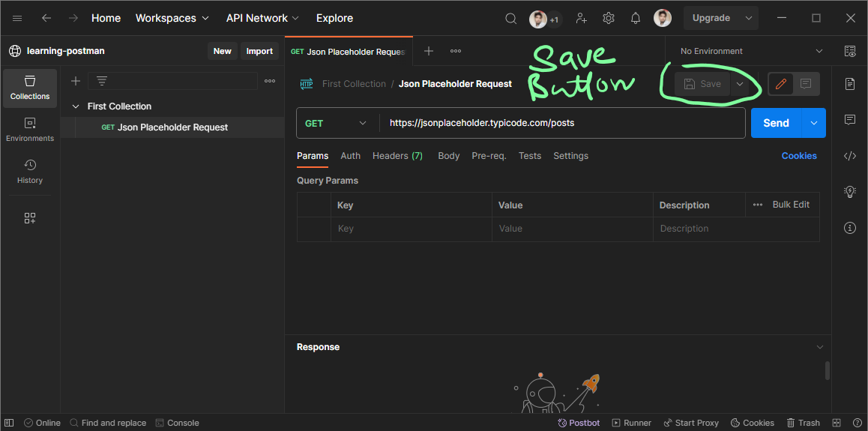This screenshot has height=431, width=868.
Task: Open the Cookies link beside request tabs
Action: [x=799, y=156]
